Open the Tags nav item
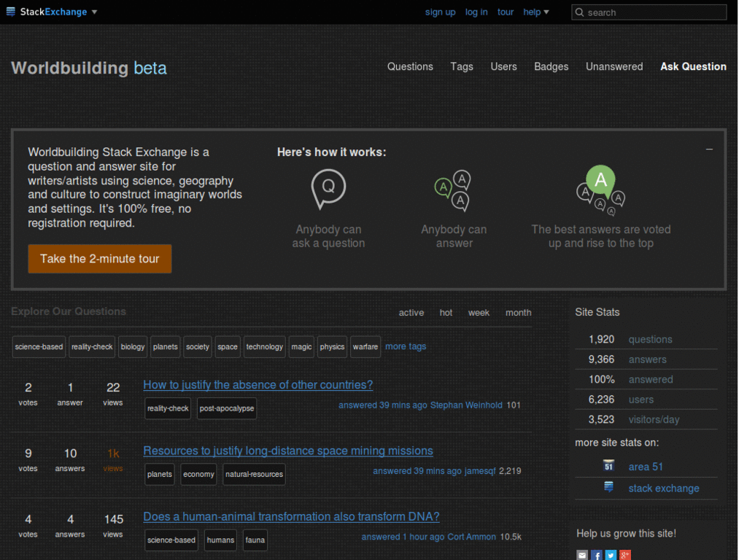The image size is (747, 560). click(x=462, y=66)
